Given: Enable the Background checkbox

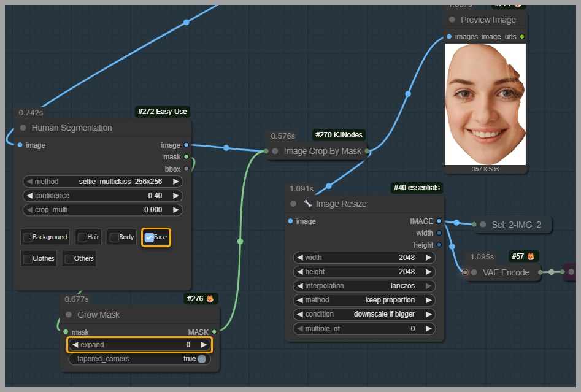Looking at the screenshot, I should [28, 237].
